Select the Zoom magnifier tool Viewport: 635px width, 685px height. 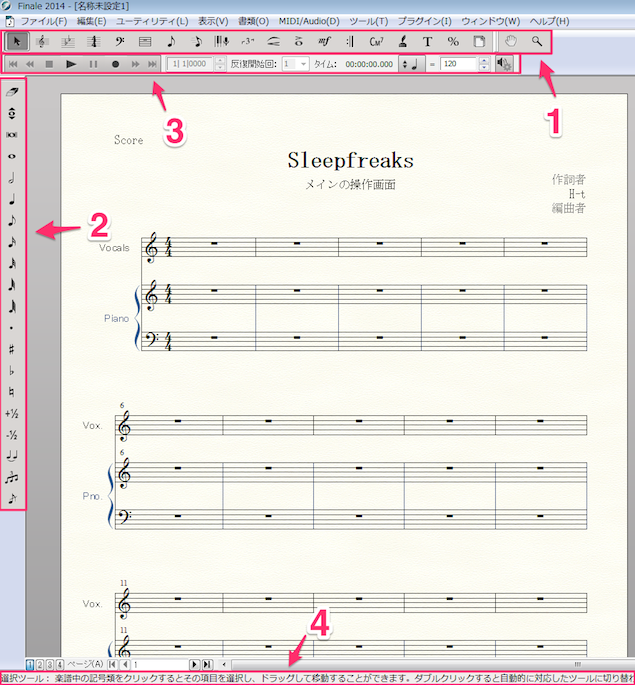[x=537, y=42]
